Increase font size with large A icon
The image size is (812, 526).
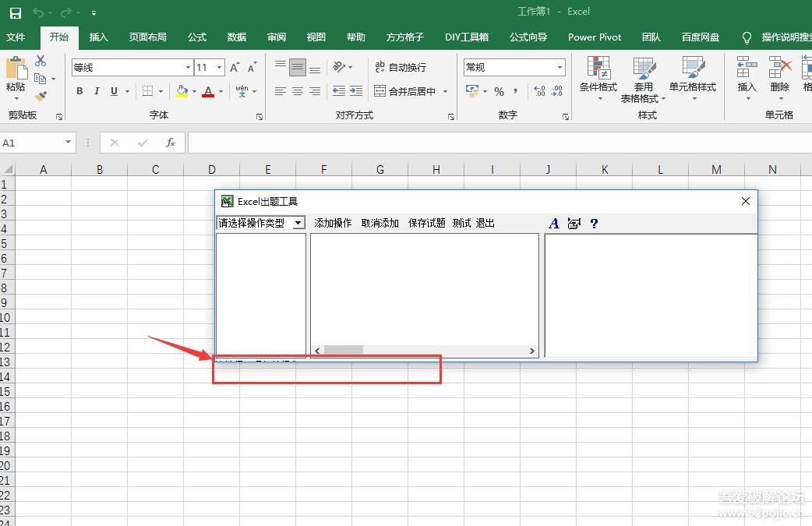(x=235, y=67)
